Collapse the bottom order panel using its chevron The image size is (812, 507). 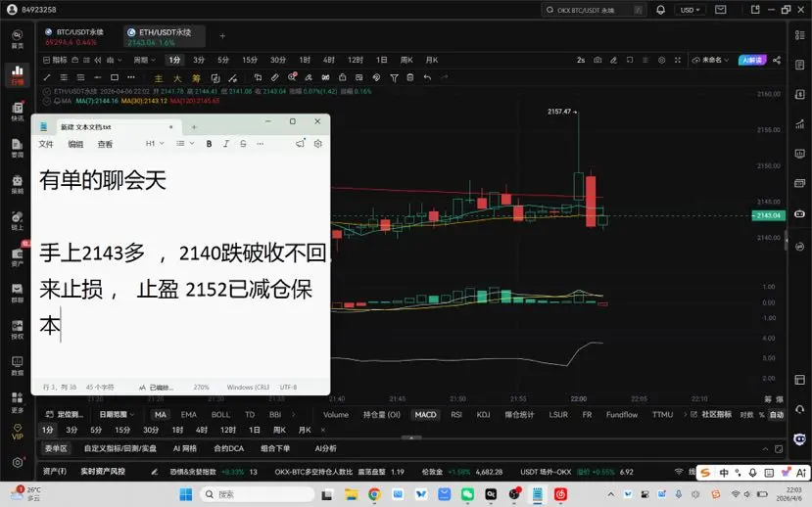[765, 448]
